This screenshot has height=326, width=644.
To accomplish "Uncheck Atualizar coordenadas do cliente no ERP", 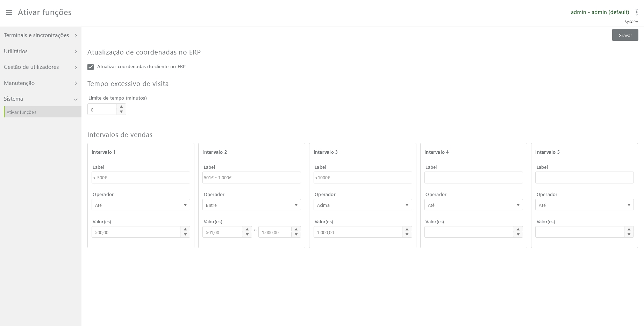I will click(x=91, y=67).
